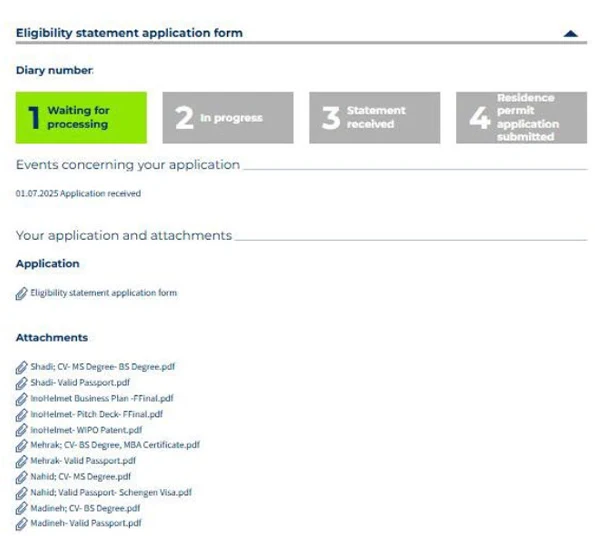Collapse the Eligibility statement application form section

570,34
